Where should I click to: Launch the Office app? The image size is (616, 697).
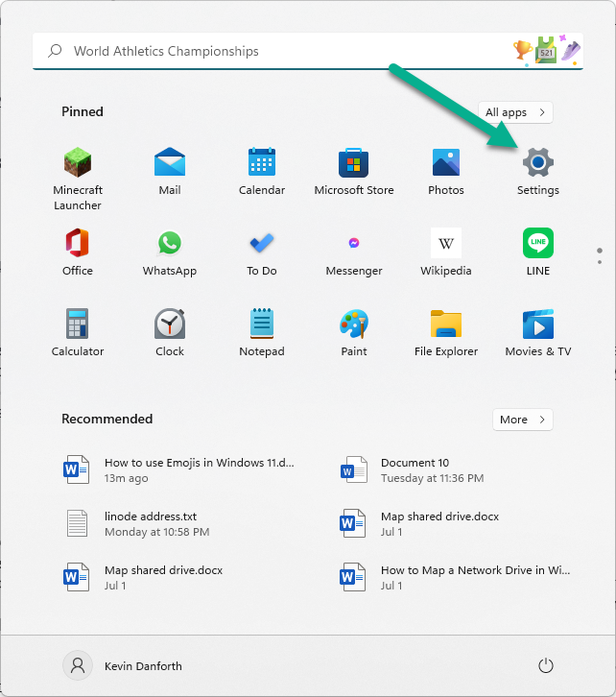(x=78, y=252)
